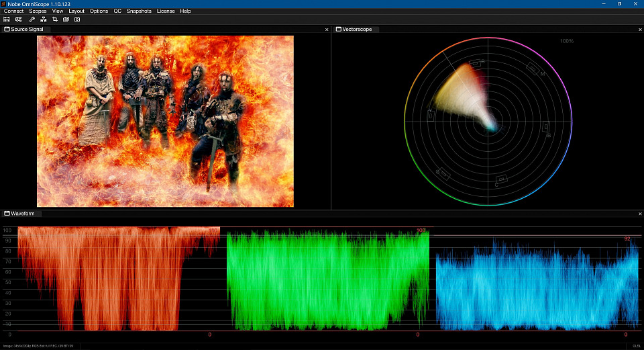
Task: Select the Source Signal panel tab
Action: click(27, 29)
